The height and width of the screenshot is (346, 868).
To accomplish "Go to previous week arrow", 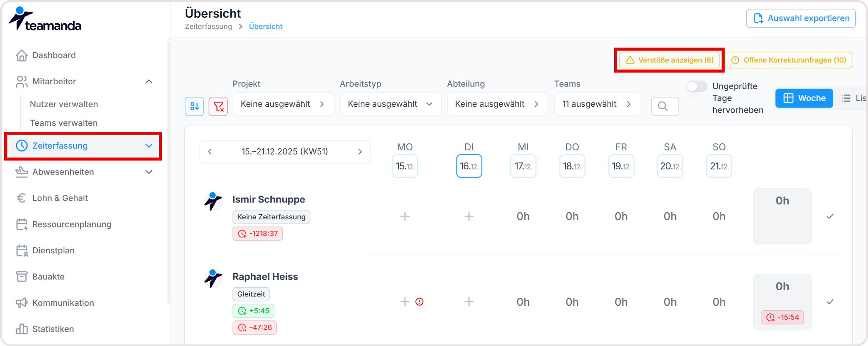I will click(210, 152).
